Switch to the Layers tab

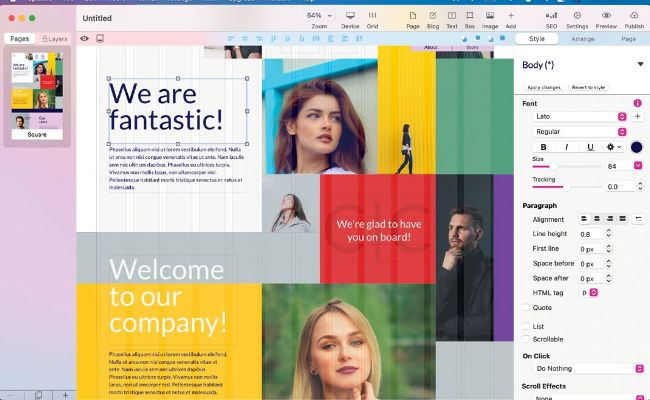[52, 38]
